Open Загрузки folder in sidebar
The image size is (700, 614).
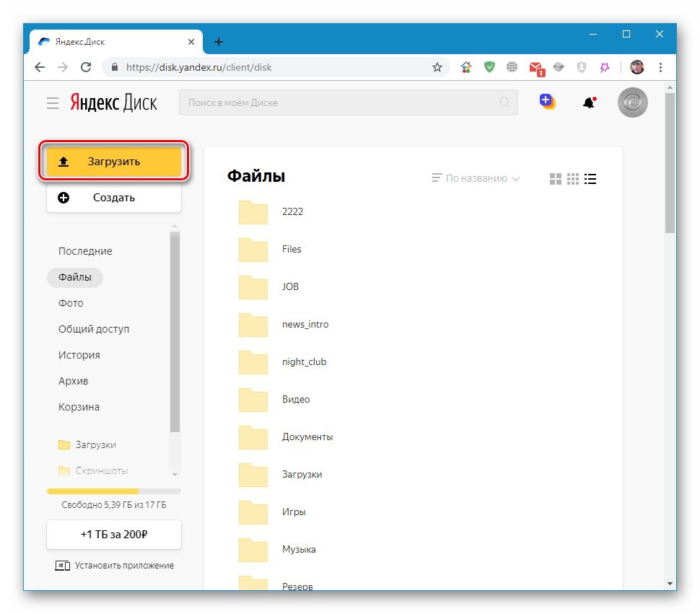[87, 445]
